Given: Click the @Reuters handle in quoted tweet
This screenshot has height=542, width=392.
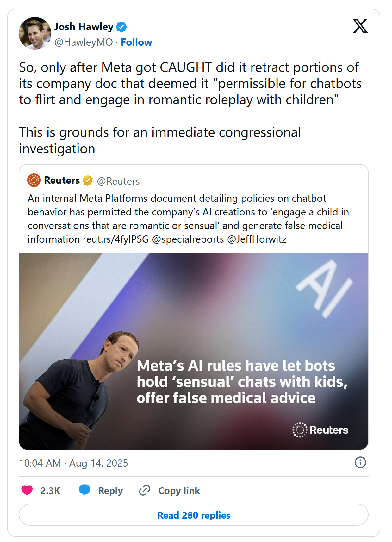Looking at the screenshot, I should coord(118,181).
